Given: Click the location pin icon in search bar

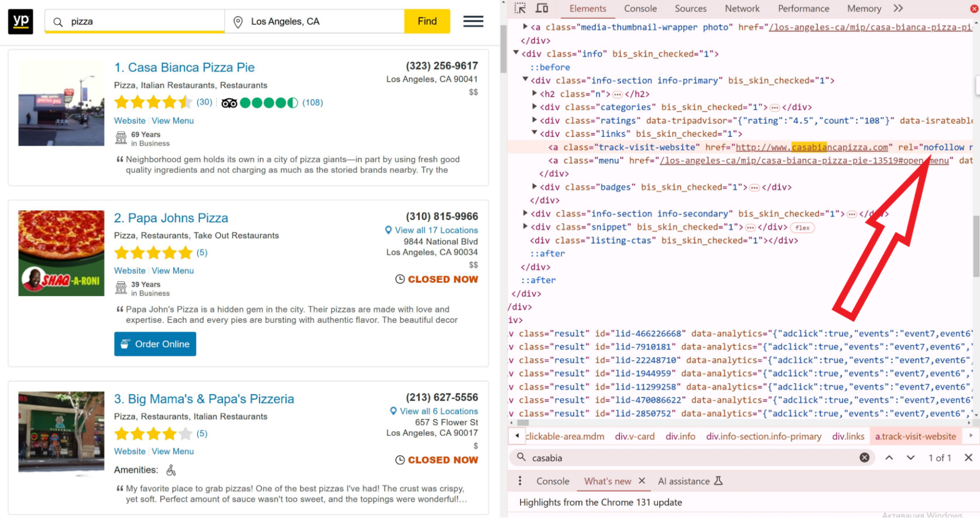Looking at the screenshot, I should click(238, 22).
